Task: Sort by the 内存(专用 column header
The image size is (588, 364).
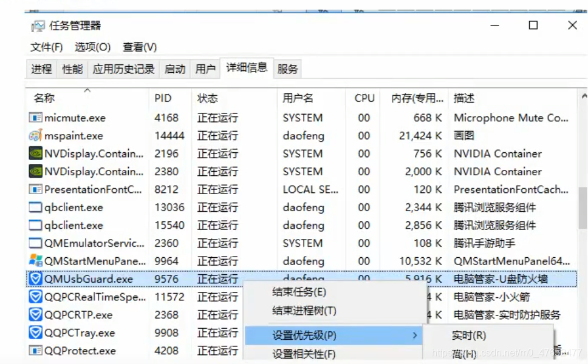Action: pos(417,98)
